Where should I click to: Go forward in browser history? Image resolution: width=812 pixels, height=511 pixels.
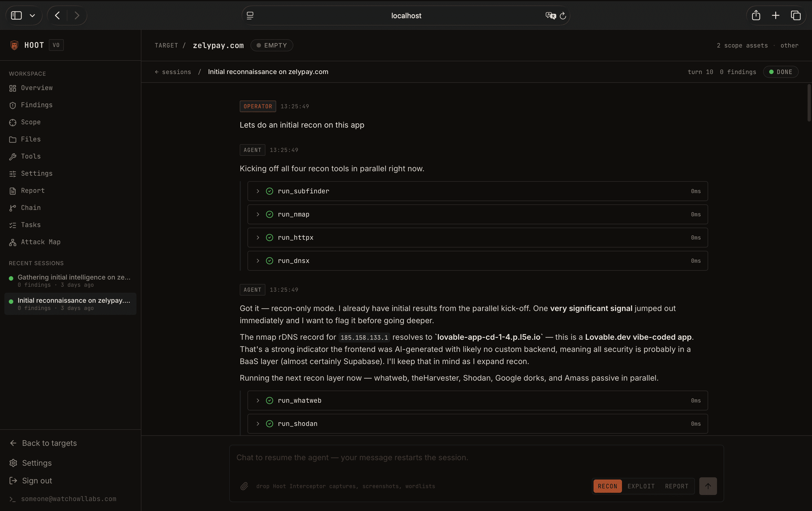pos(77,15)
